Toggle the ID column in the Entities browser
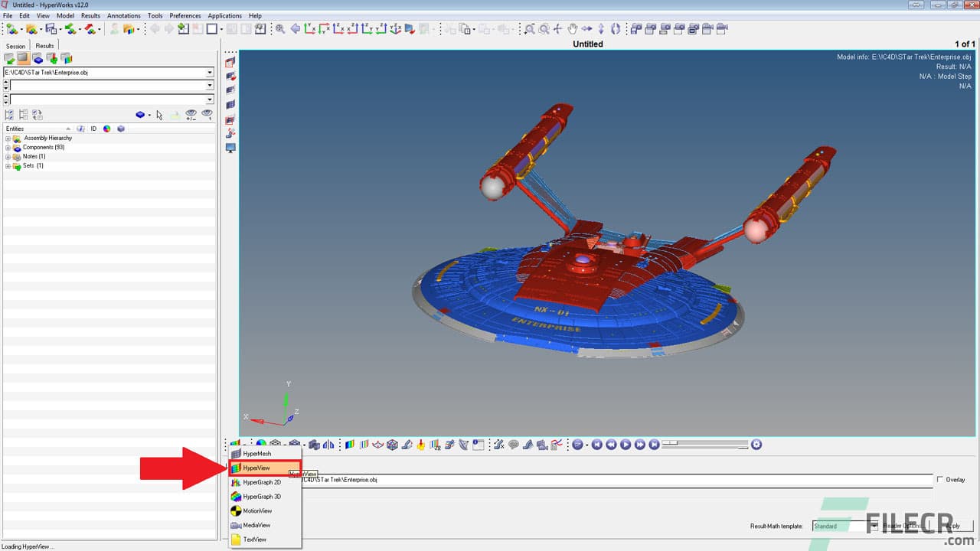 click(93, 129)
